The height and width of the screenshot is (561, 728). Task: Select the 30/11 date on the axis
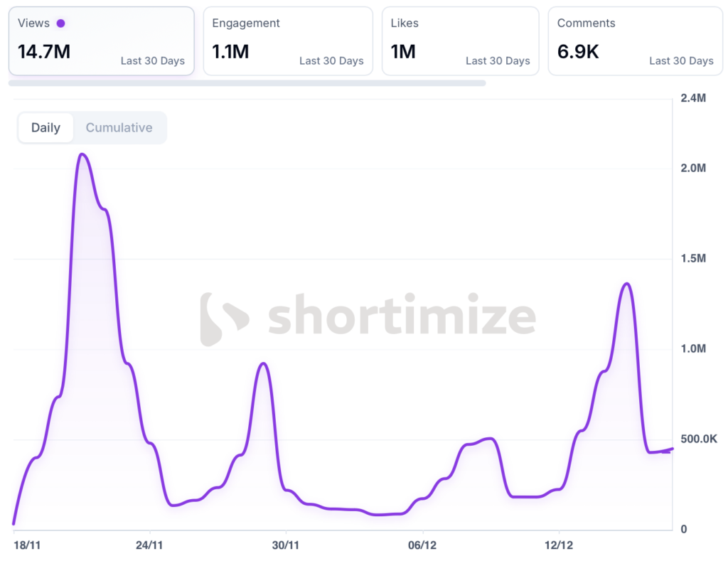point(286,545)
